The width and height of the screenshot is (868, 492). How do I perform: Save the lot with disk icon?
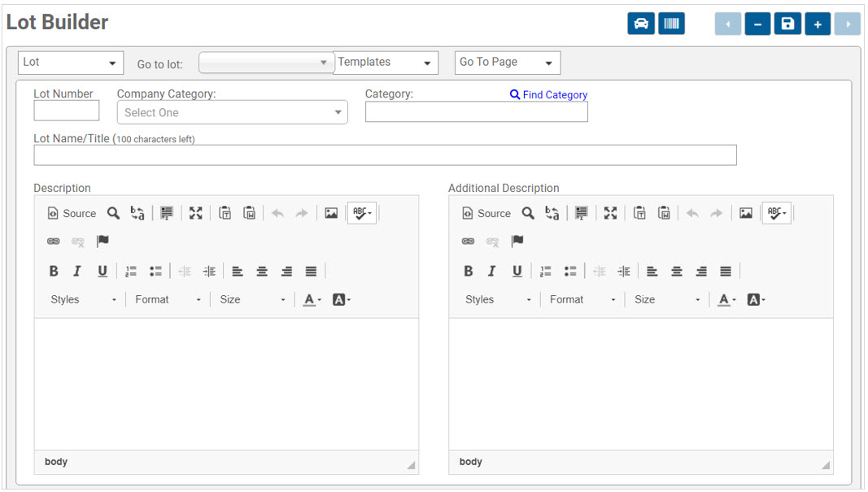pos(787,24)
